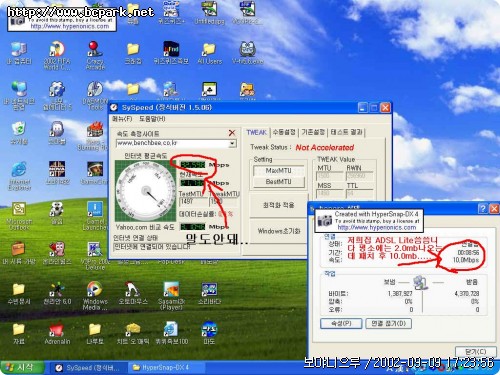The width and height of the screenshot is (500, 375).
Task: Launch the Sasami2k Player desktop shortcut
Action: coord(171,295)
